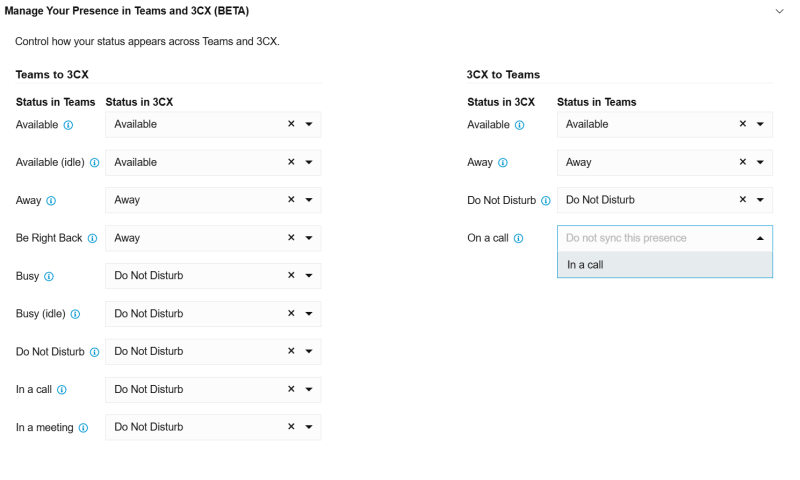Clear the Teams Available mapping selection
The height and width of the screenshot is (480, 800).
[291, 124]
